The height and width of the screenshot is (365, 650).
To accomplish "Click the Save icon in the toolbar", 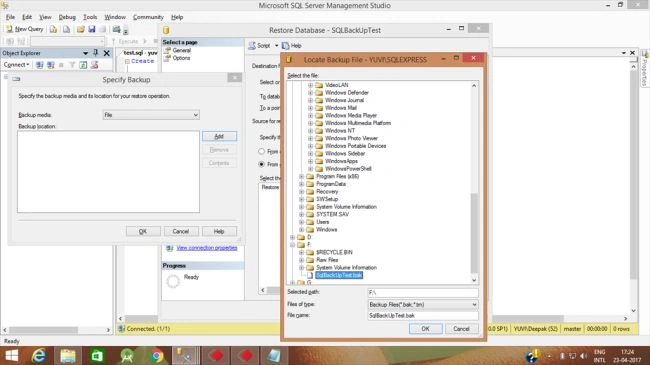I will click(x=92, y=29).
